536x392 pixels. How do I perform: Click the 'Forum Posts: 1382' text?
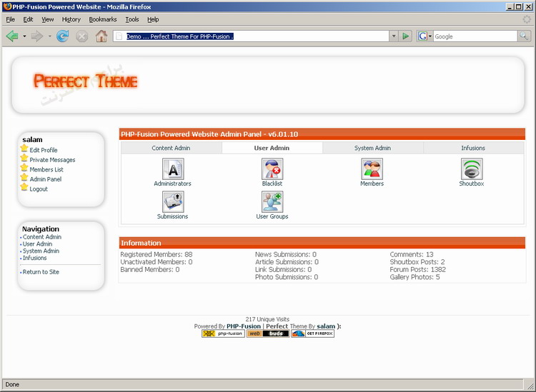[418, 269]
